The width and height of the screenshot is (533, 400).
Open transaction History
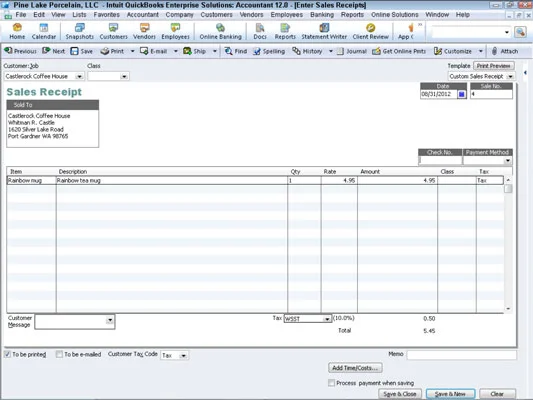(x=307, y=51)
